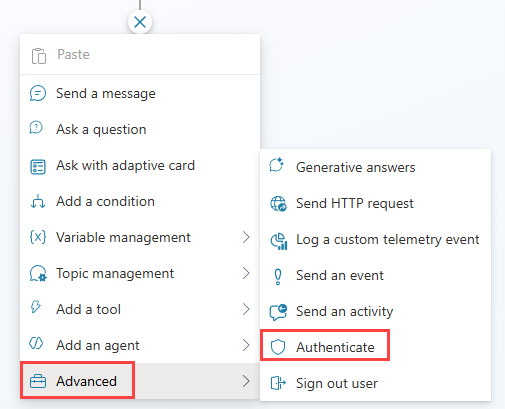Click the adaptive card form icon
The image size is (505, 409).
(38, 167)
